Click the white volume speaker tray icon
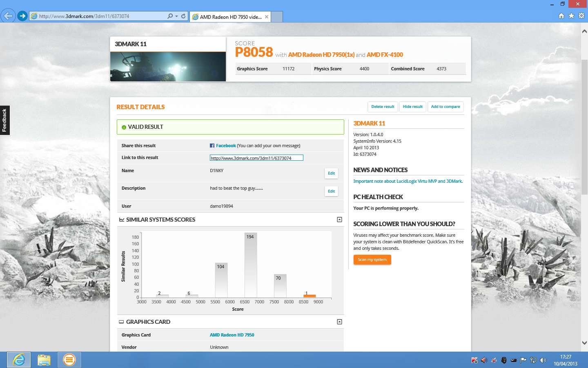The image size is (588, 368). click(x=543, y=360)
